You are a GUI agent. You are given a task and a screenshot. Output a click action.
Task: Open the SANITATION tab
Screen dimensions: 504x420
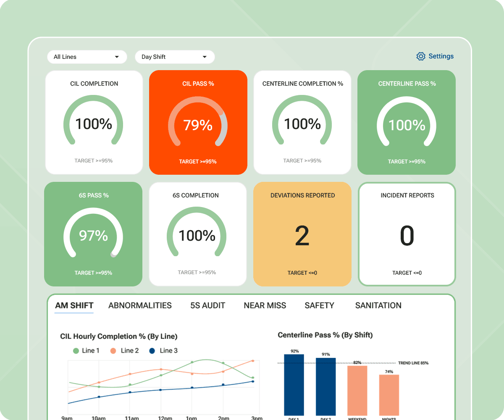click(378, 306)
